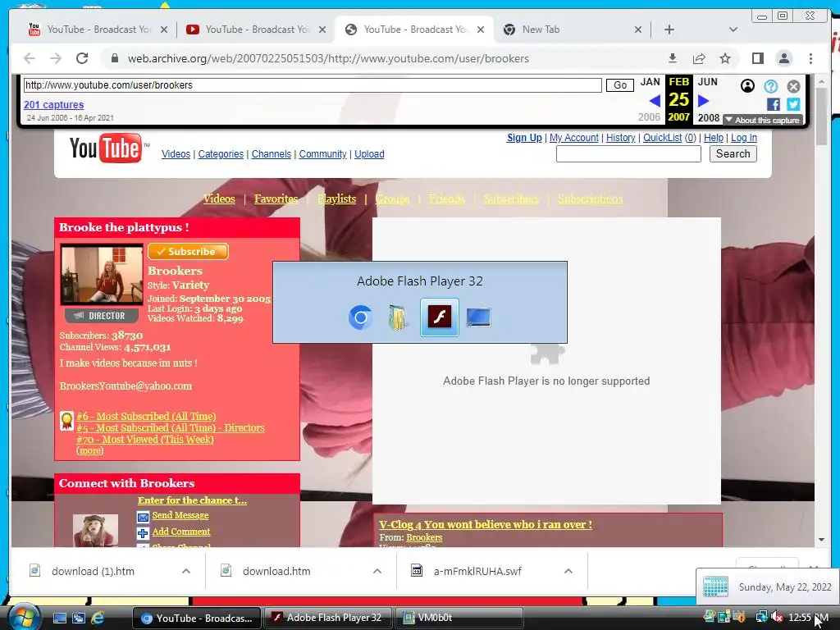The width and height of the screenshot is (840, 630).
Task: Click the Send Message link
Action: pos(180,515)
